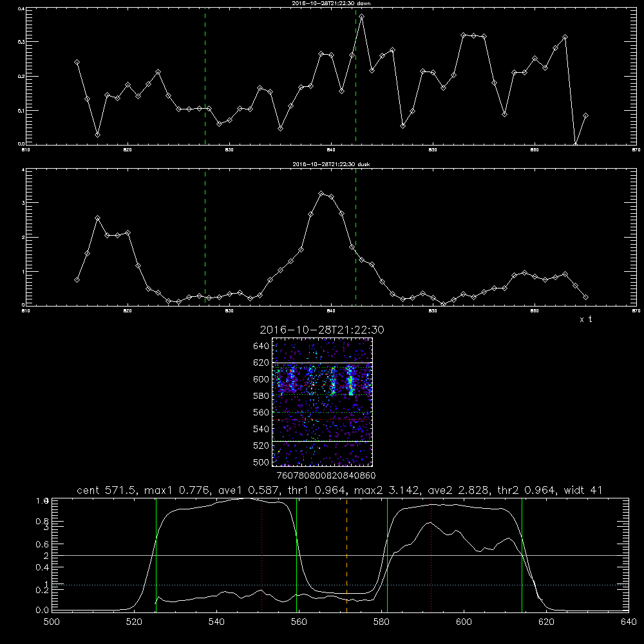
Task: Click the spectrogram title '2016-10-28T21:22:30'
Action: point(322,330)
